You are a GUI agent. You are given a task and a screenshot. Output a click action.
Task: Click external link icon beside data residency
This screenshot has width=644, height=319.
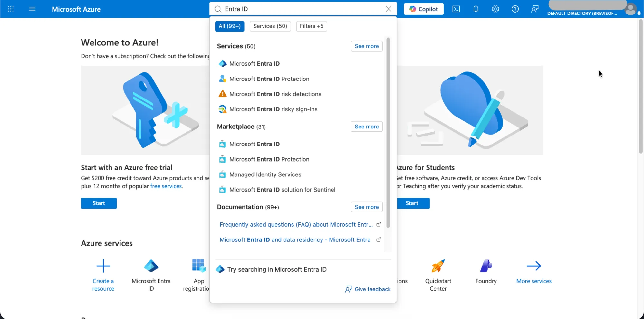tap(379, 239)
